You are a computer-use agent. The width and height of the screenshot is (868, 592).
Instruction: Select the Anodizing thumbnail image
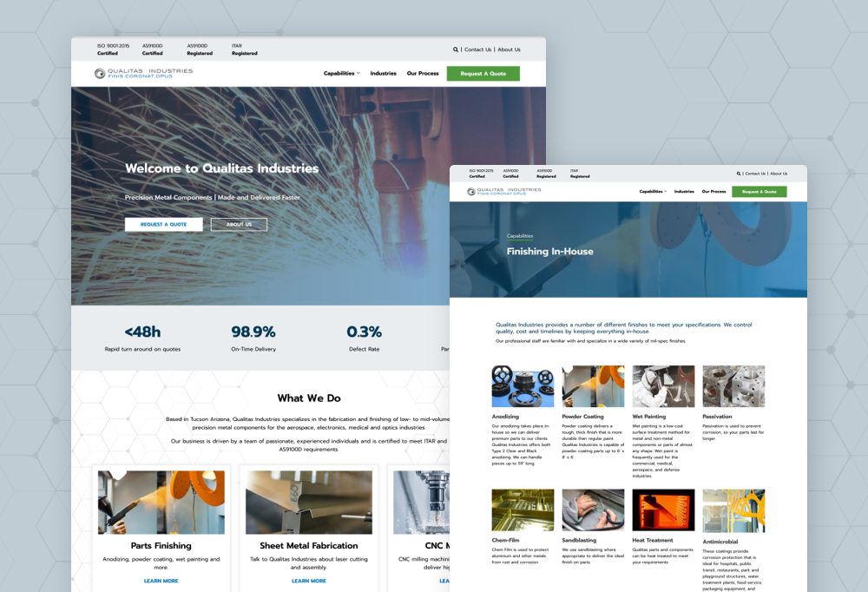pyautogui.click(x=523, y=386)
